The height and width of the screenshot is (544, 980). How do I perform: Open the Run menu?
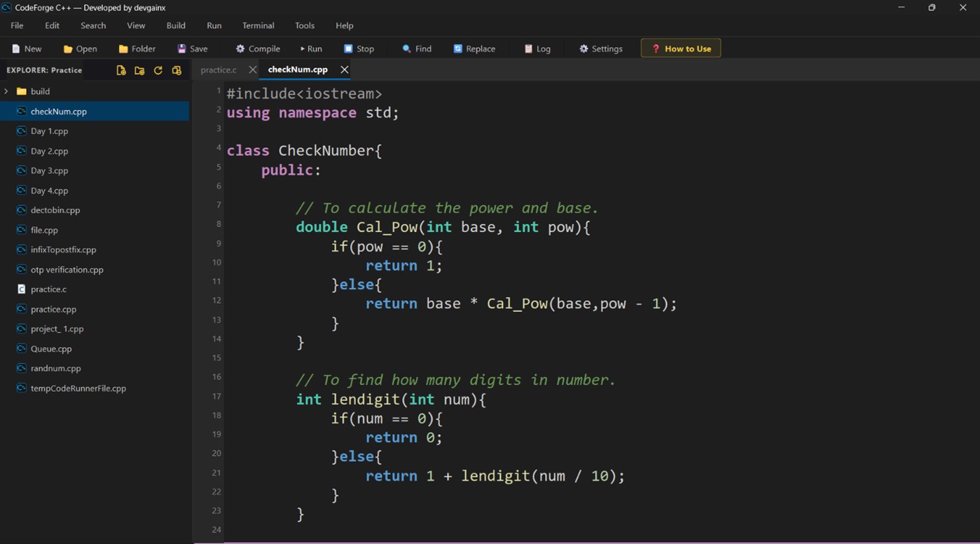(214, 25)
